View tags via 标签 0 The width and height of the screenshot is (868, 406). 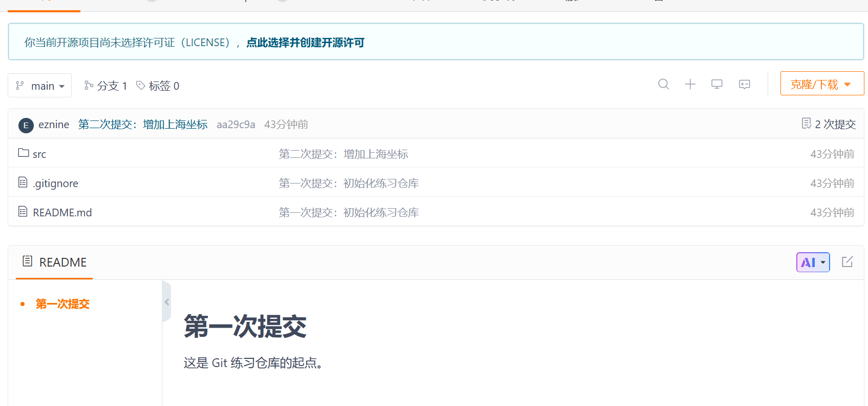click(x=158, y=86)
